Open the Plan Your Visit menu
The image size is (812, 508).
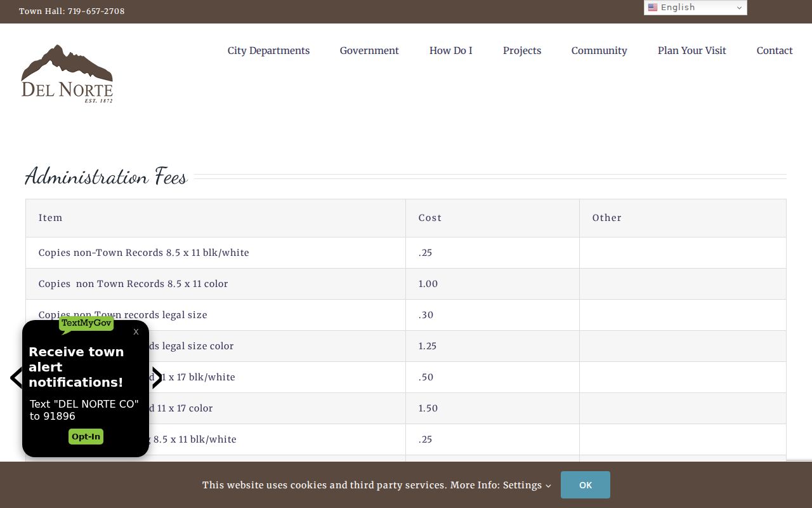click(x=692, y=51)
